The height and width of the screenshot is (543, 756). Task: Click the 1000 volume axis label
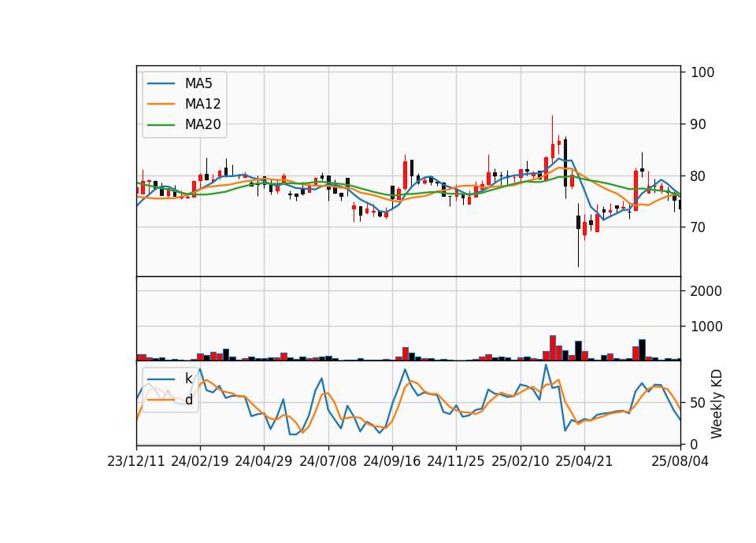coord(706,326)
